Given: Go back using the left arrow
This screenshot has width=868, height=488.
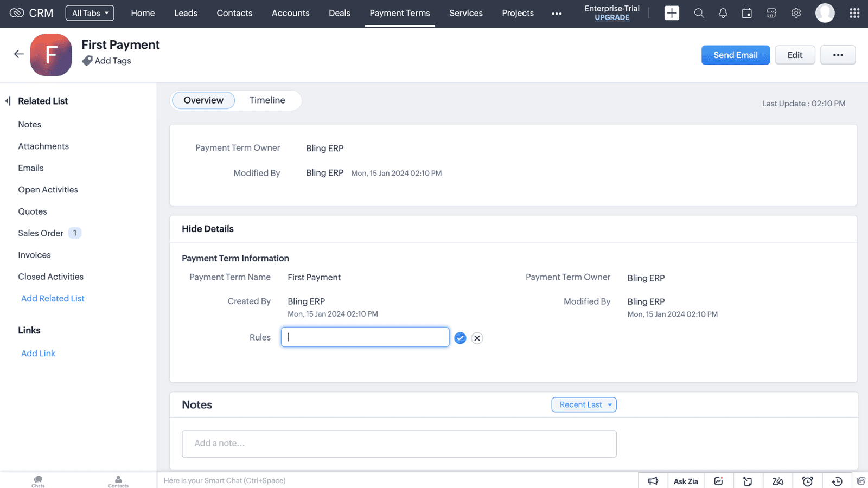Looking at the screenshot, I should pos(19,54).
